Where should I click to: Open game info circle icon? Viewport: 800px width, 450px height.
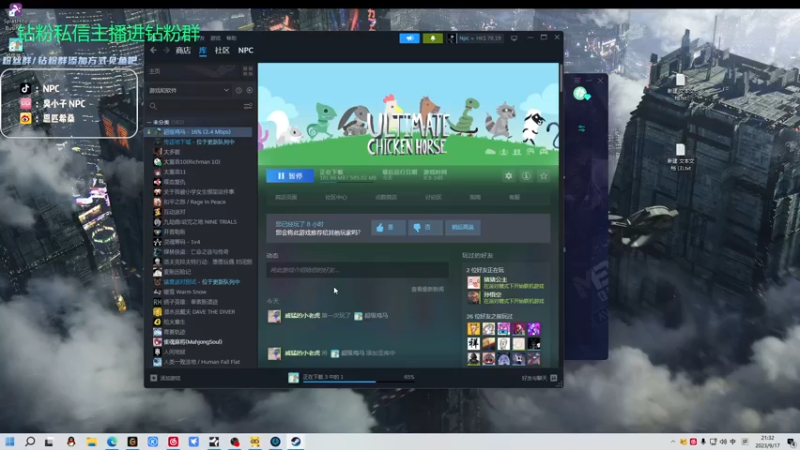tap(526, 176)
